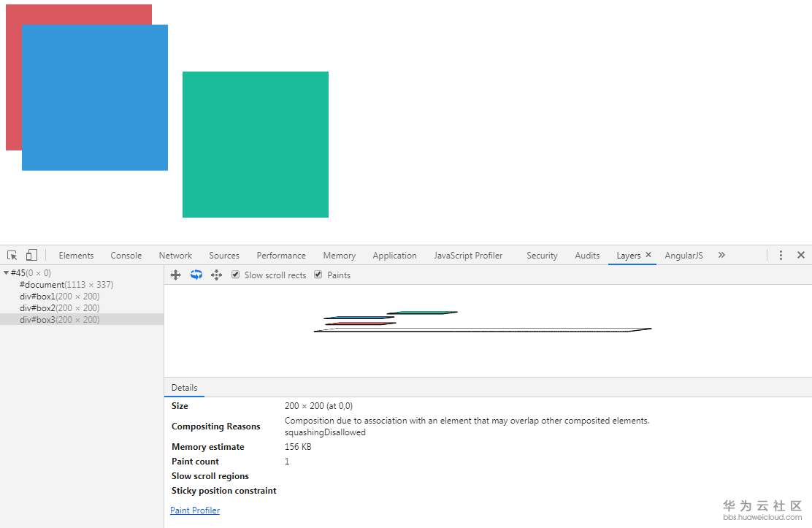
Task: Open the Console tab
Action: (126, 256)
